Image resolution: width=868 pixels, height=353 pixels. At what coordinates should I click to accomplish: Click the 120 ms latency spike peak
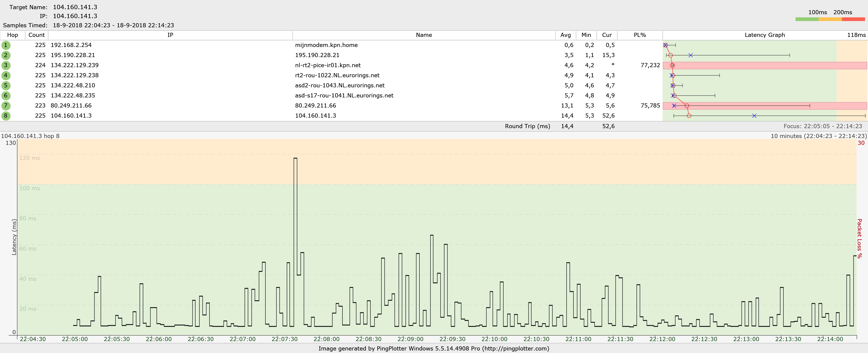click(x=295, y=158)
